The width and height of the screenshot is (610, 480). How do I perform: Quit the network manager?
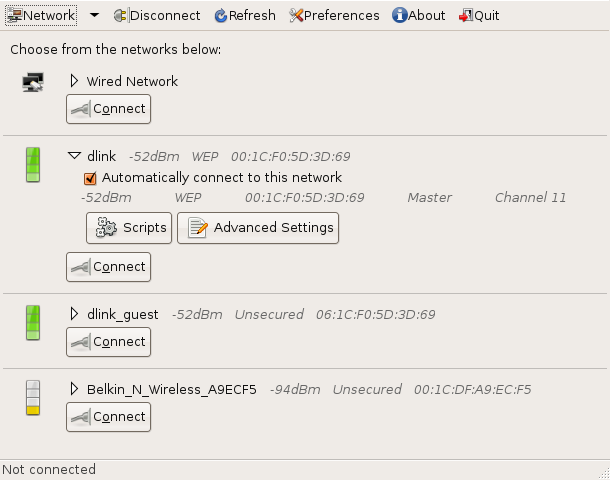(x=479, y=16)
